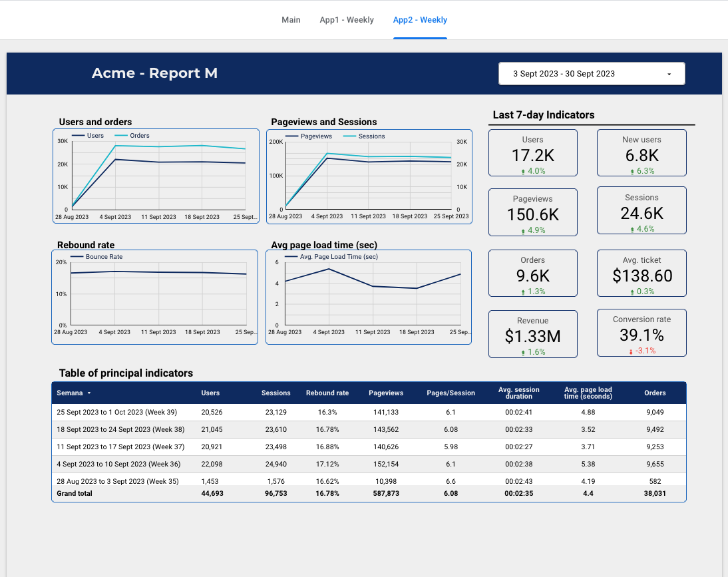Click the Sessions legend entry
The image size is (728, 577).
click(371, 136)
